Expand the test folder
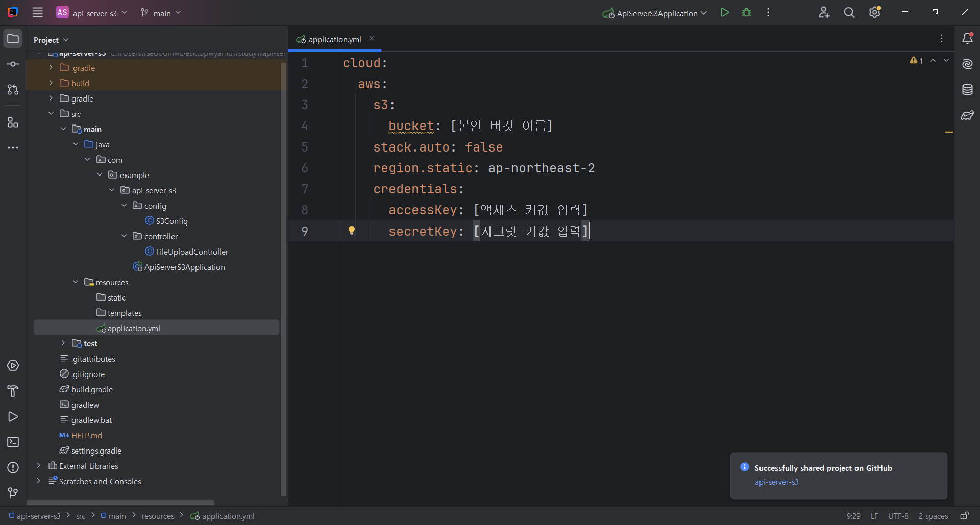 [x=63, y=343]
